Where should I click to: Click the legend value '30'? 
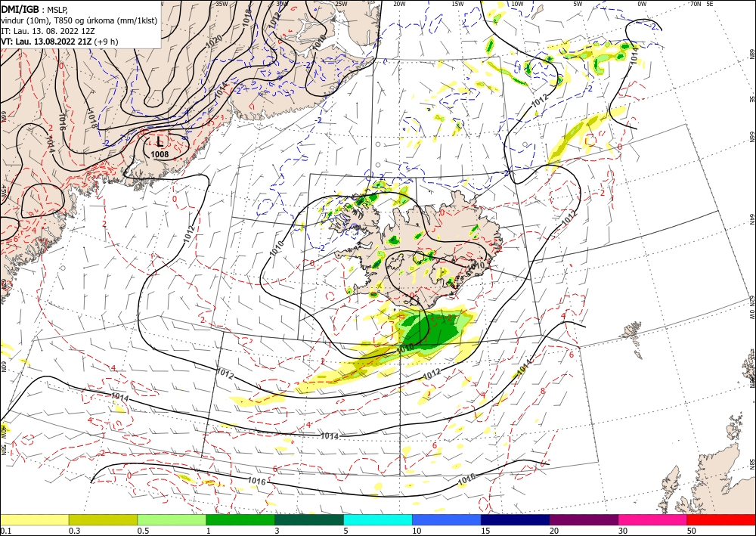(623, 531)
